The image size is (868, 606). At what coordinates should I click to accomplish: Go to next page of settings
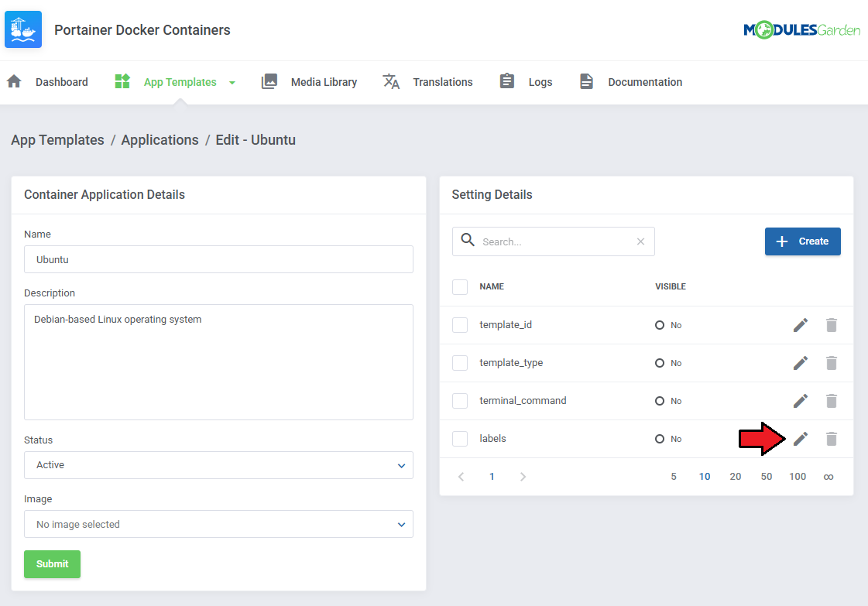pyautogui.click(x=523, y=477)
